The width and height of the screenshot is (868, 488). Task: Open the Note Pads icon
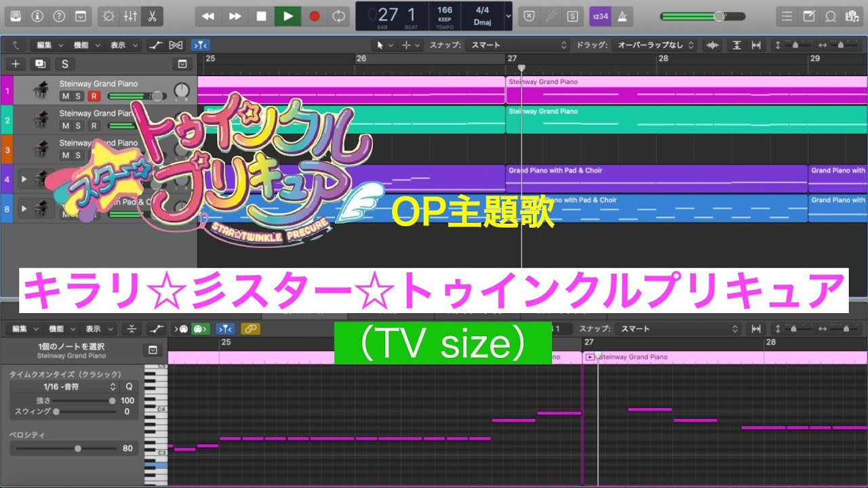coord(808,16)
